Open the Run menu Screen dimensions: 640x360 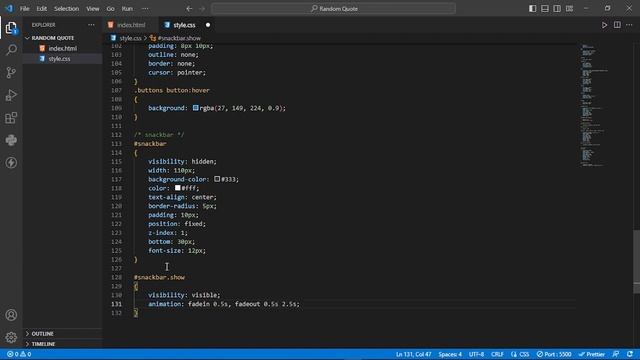127,9
